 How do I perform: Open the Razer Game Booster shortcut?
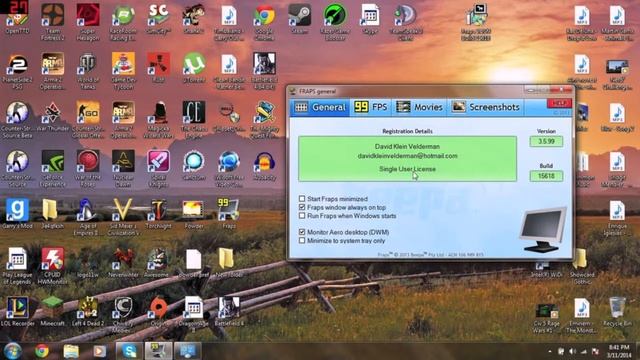pos(335,21)
